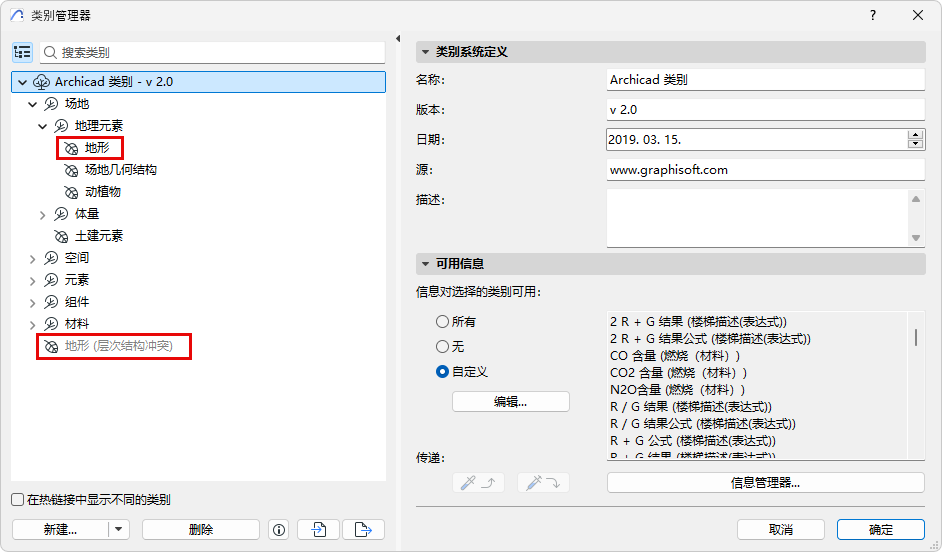Select the 自定义 radio button
Viewport: 942px width, 552px height.
442,372
